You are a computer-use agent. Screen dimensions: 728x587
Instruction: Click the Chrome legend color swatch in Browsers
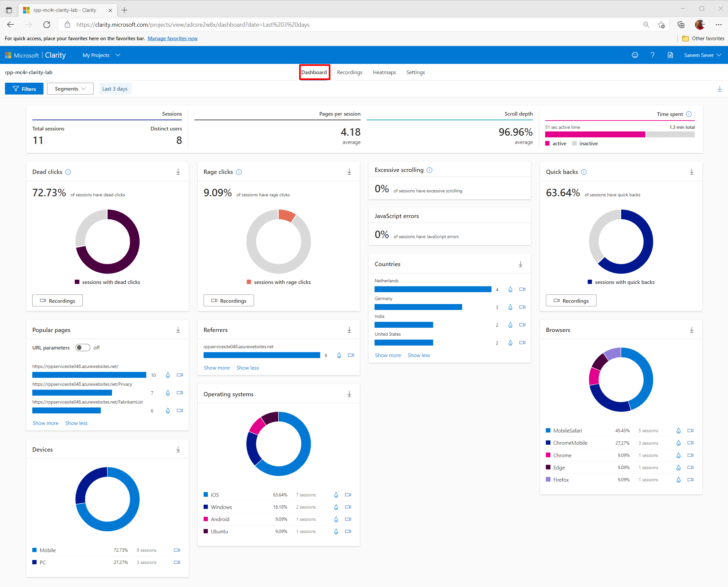point(548,455)
